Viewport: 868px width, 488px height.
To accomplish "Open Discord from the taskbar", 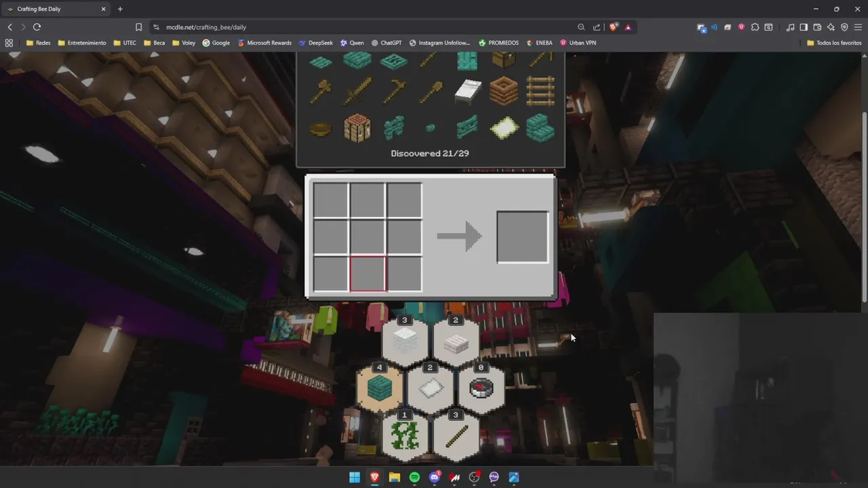I will [x=435, y=477].
